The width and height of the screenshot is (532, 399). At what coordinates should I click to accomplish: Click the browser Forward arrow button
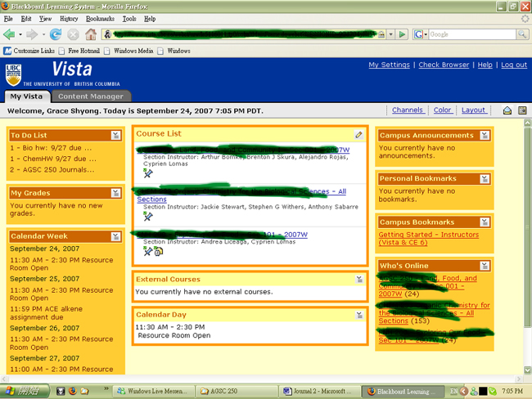32,34
